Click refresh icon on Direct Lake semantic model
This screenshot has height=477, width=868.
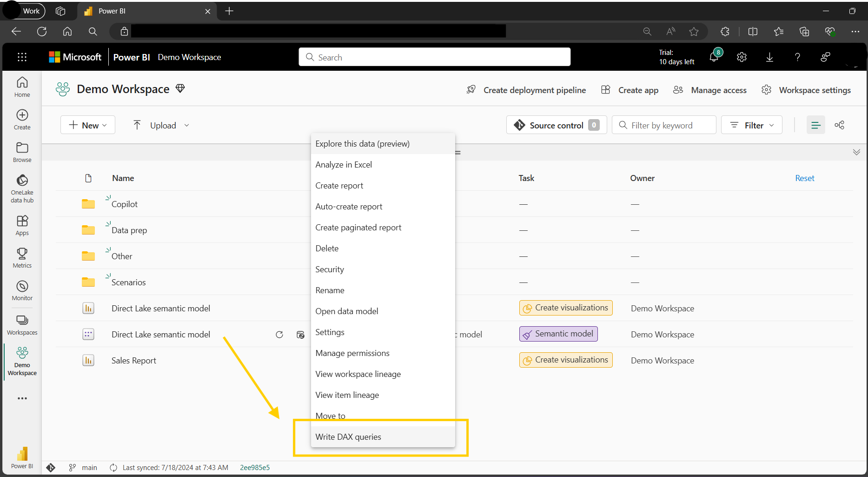coord(279,335)
